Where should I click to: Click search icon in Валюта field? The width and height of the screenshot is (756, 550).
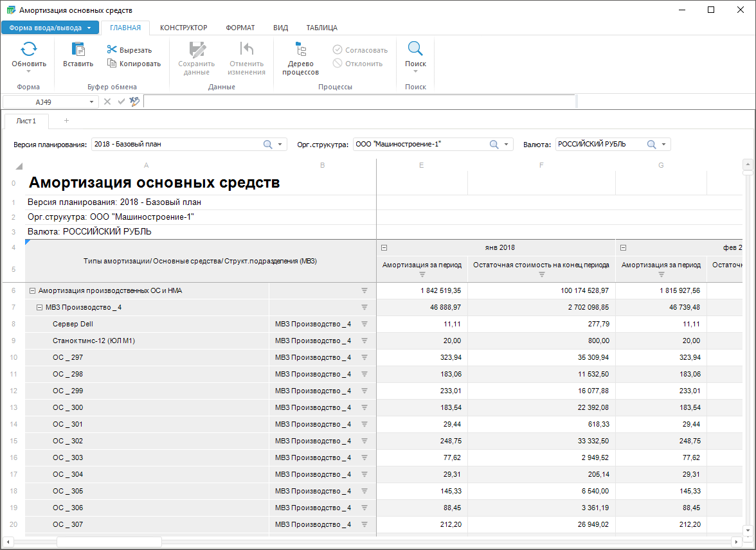coord(651,145)
